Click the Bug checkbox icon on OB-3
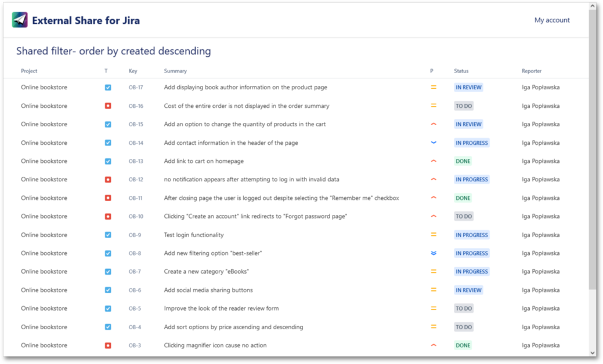 click(107, 345)
